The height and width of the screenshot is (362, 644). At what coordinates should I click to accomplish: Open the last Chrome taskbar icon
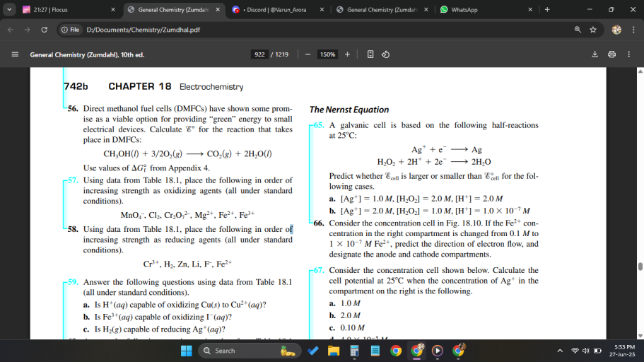tap(458, 351)
